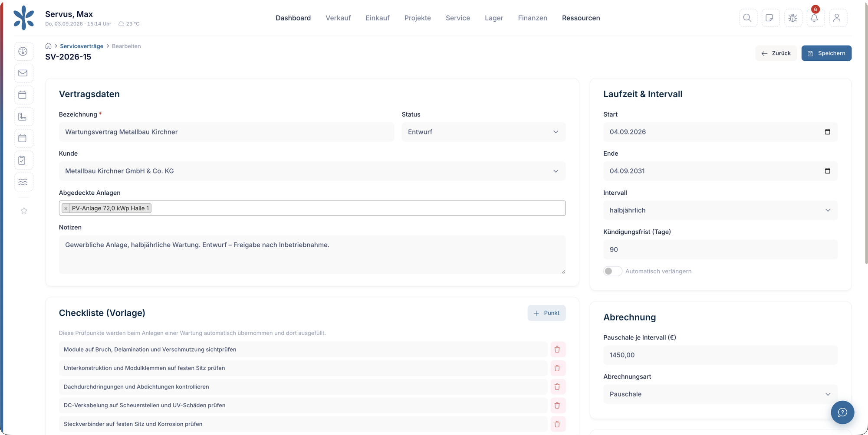Open the Finanzen menu
The image size is (868, 435).
[533, 18]
